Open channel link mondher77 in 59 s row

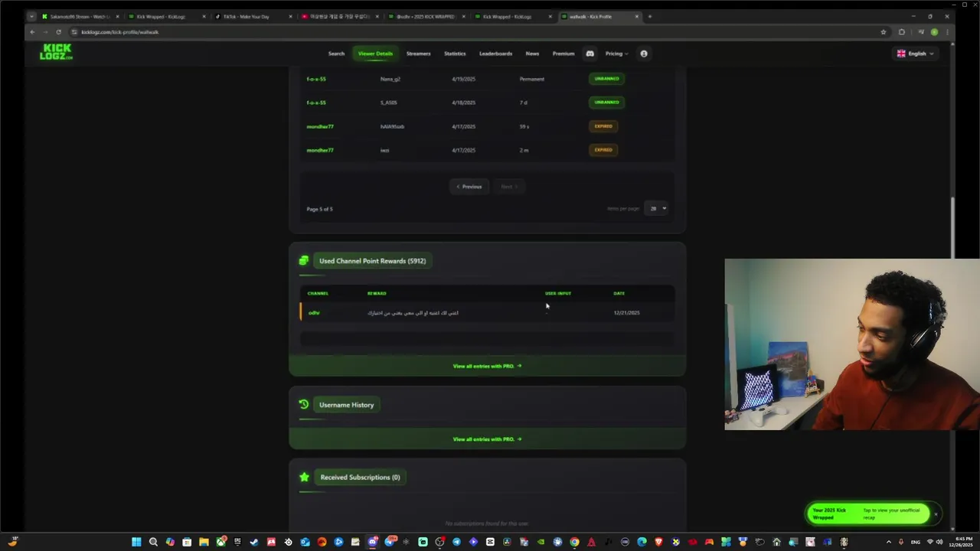point(320,126)
